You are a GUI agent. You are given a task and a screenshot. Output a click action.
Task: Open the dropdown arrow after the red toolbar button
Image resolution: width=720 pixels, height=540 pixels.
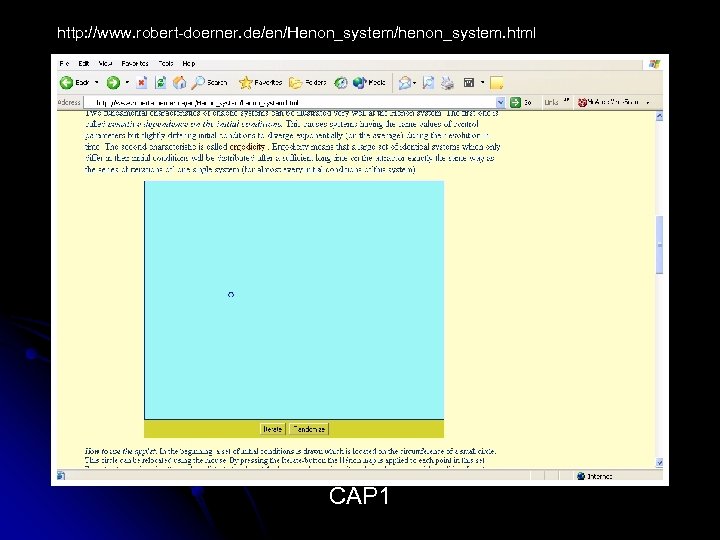click(648, 102)
